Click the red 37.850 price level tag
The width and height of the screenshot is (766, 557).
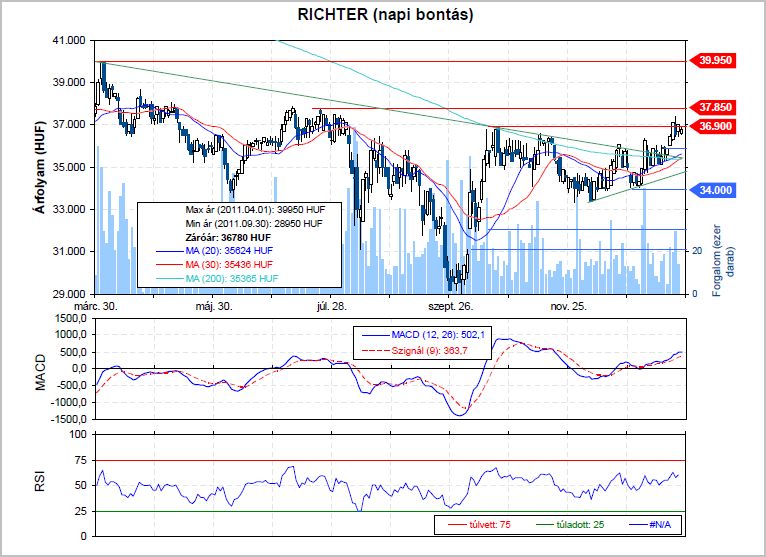pos(712,107)
